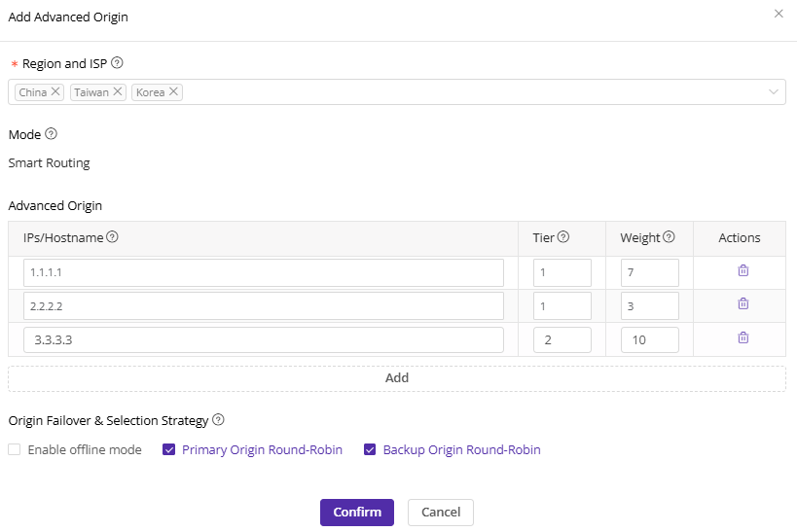
Task: Cancel adding the advanced origin
Action: pos(440,513)
